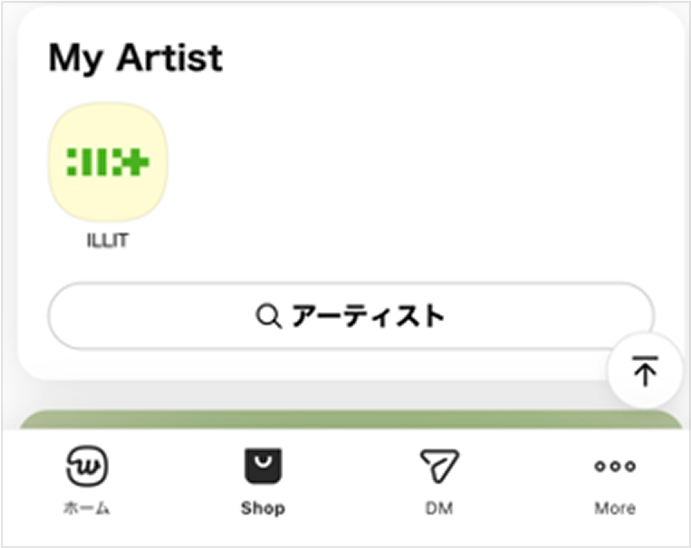This screenshot has width=691, height=548.
Task: Jump to top with the arrow button
Action: (x=645, y=371)
